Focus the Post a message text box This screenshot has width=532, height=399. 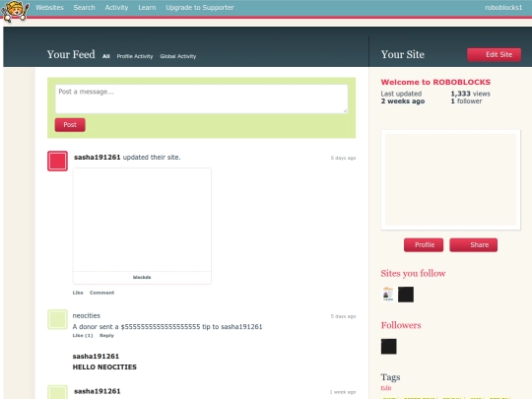click(x=202, y=99)
